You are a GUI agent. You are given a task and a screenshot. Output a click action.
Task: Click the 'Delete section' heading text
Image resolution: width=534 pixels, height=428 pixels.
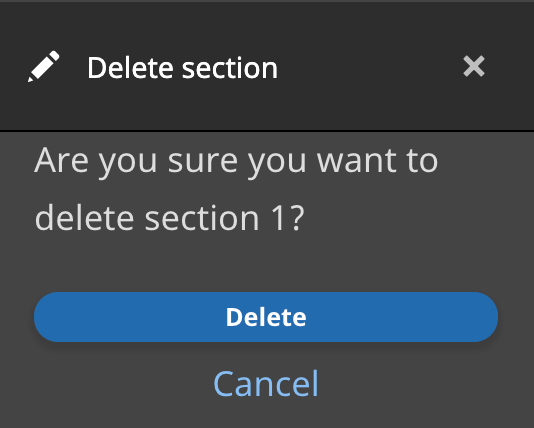(183, 68)
